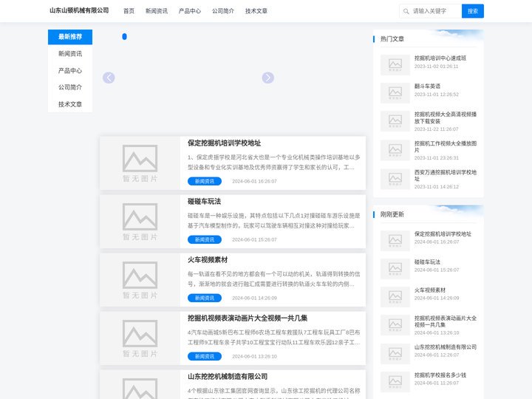
Task: Open thumbnail of 火车视频素材 main article
Action: click(140, 280)
